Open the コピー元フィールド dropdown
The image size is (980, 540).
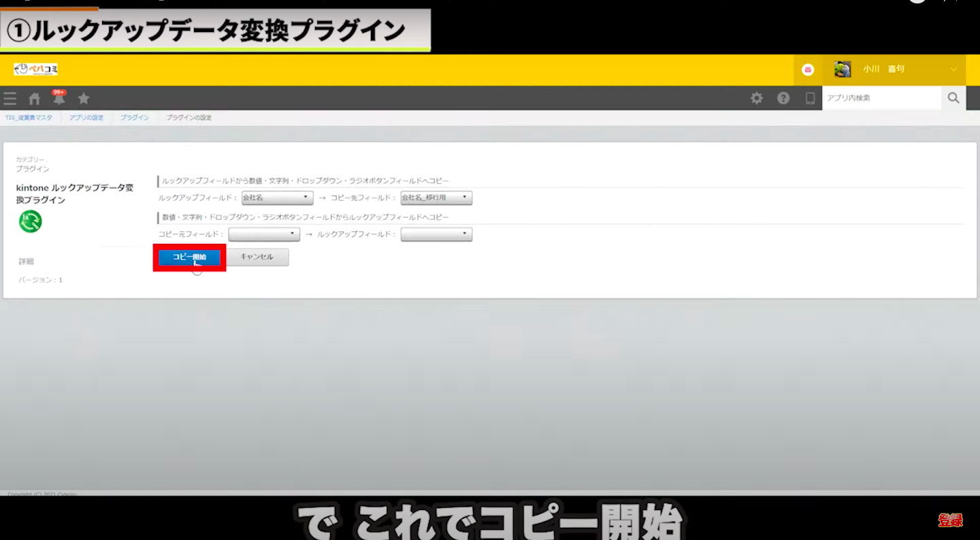coord(264,234)
